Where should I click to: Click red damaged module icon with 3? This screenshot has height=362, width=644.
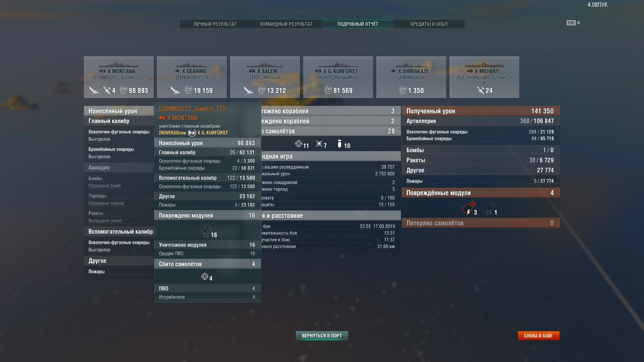point(469,208)
